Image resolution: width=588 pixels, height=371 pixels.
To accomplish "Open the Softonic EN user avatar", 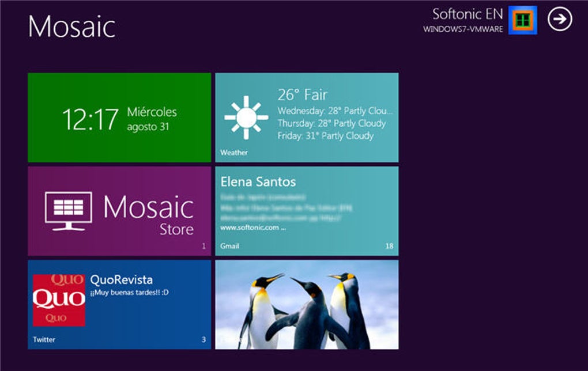I will (523, 20).
